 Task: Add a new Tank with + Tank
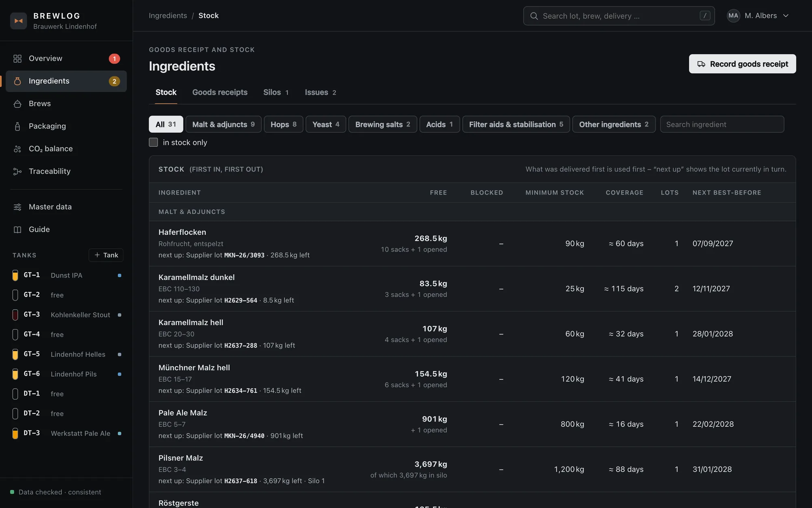click(x=106, y=255)
